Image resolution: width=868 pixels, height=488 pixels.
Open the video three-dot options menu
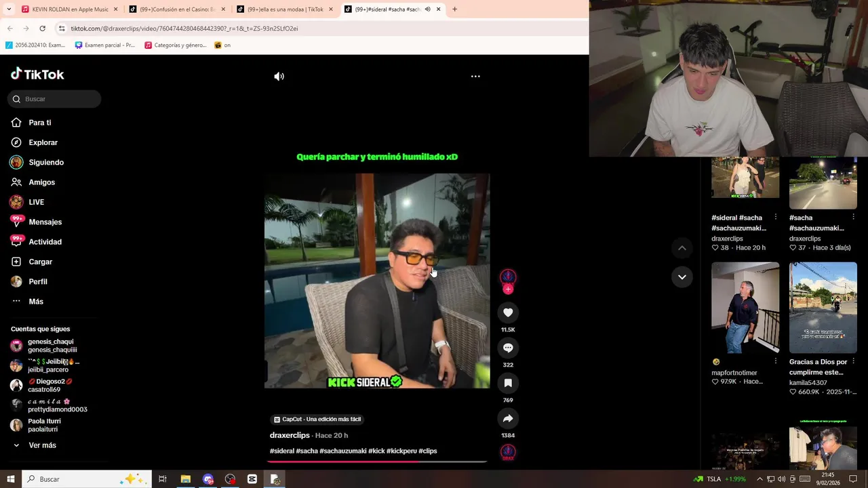475,77
